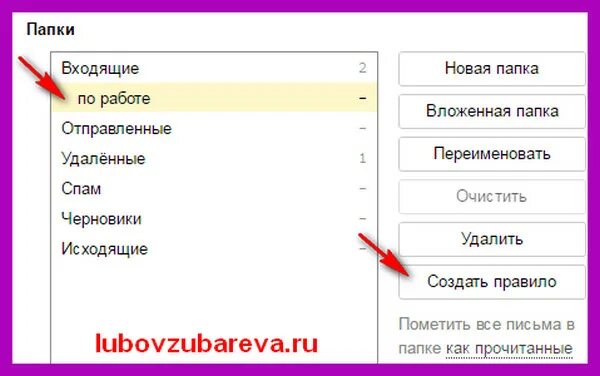Image resolution: width=600 pixels, height=376 pixels.
Task: Click the Входящие message count 2
Action: (x=362, y=68)
